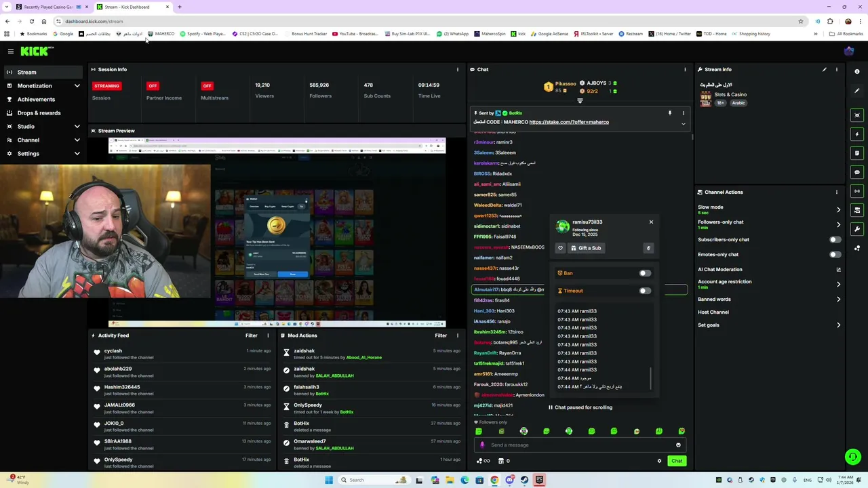Screen dimensions: 868x488
Task: Click Gift a Sub button
Action: [586, 248]
